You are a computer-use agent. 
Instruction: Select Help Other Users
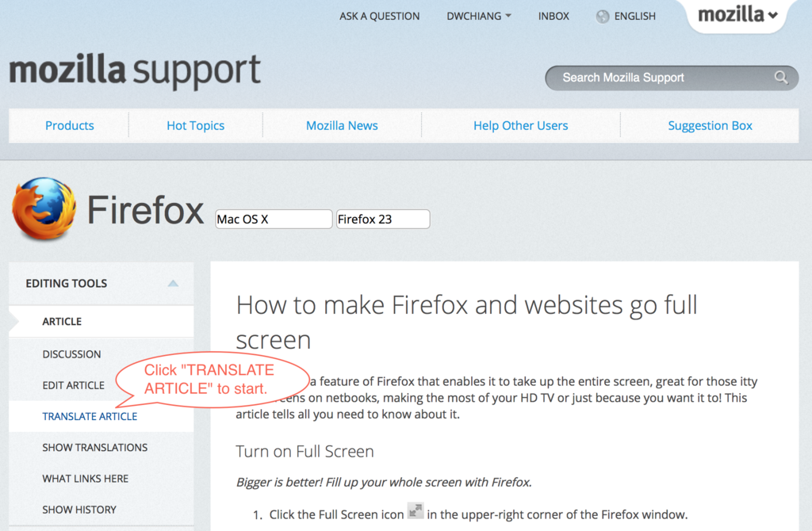520,125
